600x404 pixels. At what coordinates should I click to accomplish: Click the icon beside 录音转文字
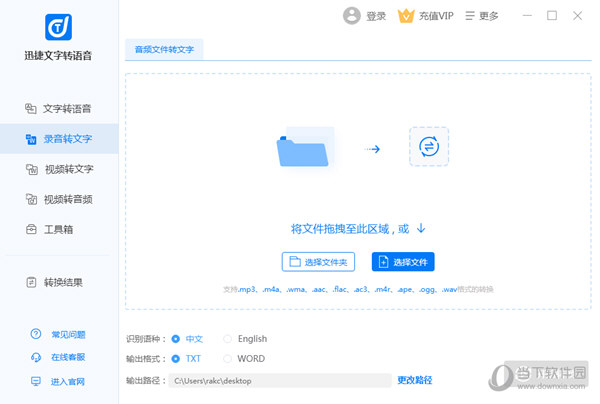[x=31, y=139]
